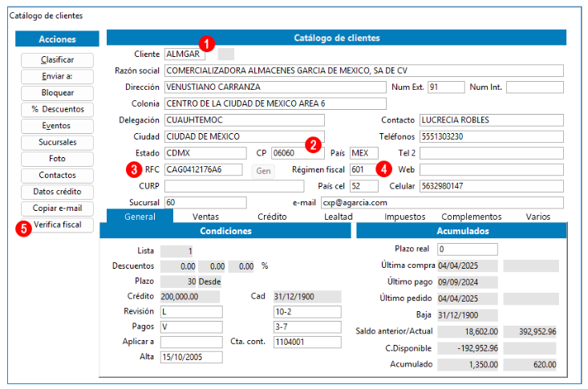Click the empty CURP field
The image size is (588, 389).
point(234,186)
